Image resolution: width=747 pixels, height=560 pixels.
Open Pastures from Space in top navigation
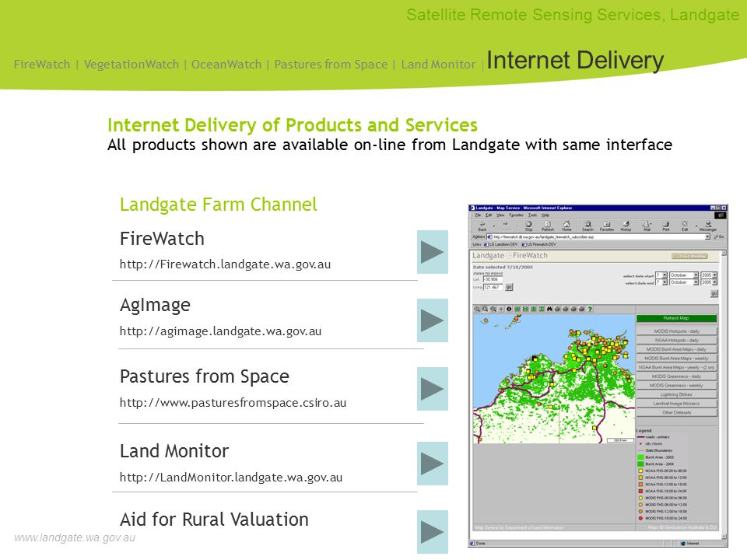click(x=331, y=64)
